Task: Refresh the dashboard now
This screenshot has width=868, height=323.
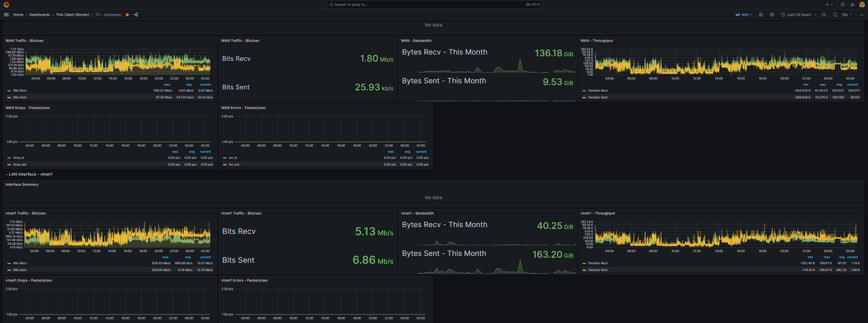Action: (835, 15)
